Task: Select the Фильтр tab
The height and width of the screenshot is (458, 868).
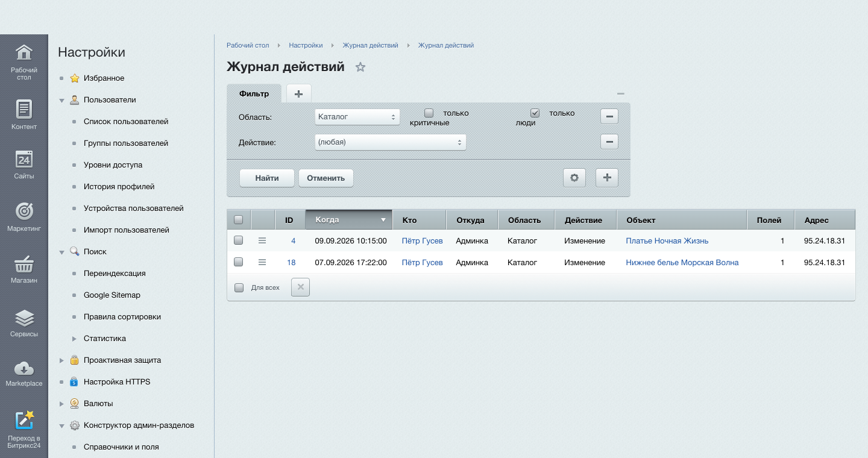Action: click(254, 94)
